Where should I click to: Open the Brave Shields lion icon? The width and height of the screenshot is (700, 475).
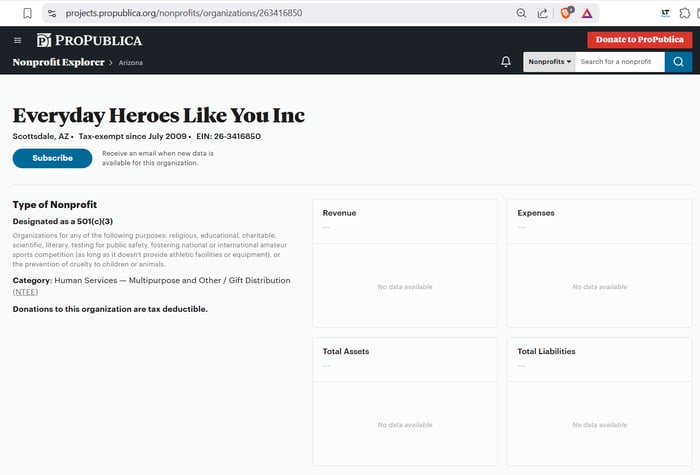click(566, 13)
